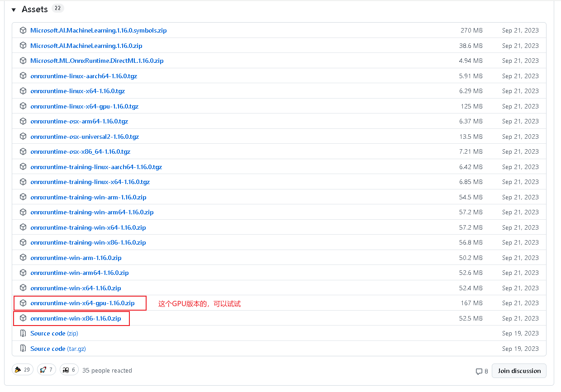This screenshot has height=392, width=561.
Task: Click the Assets count badge showing 22
Action: (x=57, y=8)
